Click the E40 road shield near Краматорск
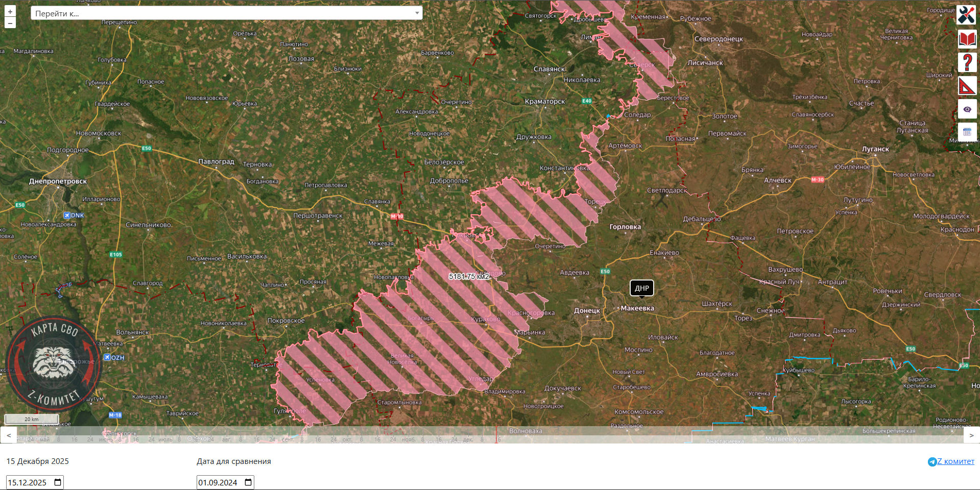980x490 pixels. click(587, 101)
